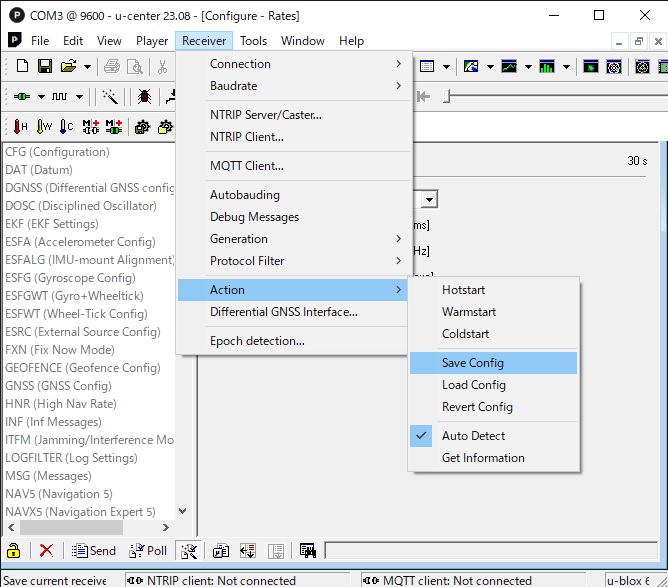
Task: Select Load Config menu entry
Action: (493, 385)
